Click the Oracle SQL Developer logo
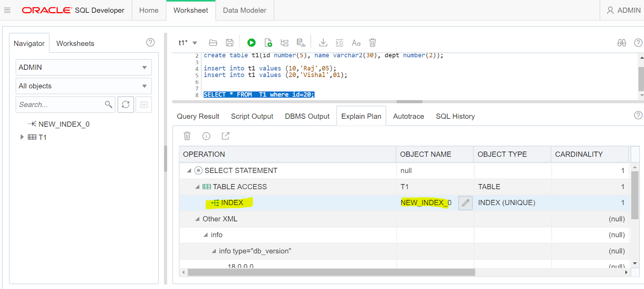 tap(73, 10)
